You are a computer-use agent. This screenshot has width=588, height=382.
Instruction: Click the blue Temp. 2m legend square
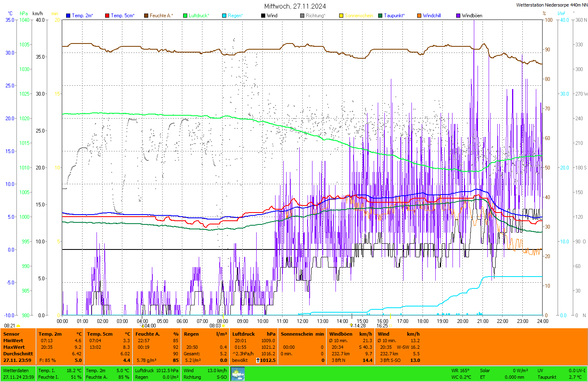[x=68, y=16]
